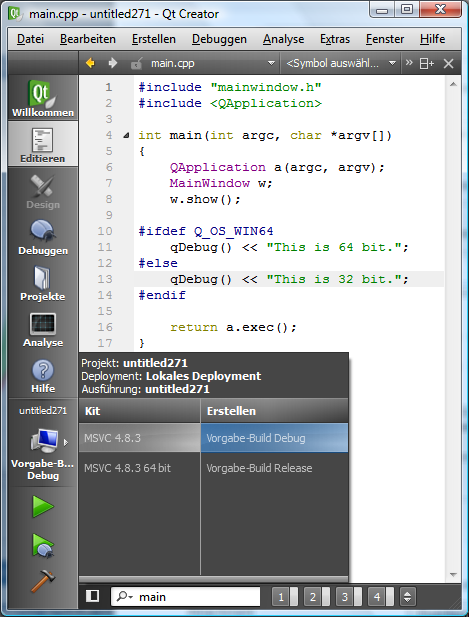Split the editor view
Image resolution: width=469 pixels, height=617 pixels.
coord(427,63)
